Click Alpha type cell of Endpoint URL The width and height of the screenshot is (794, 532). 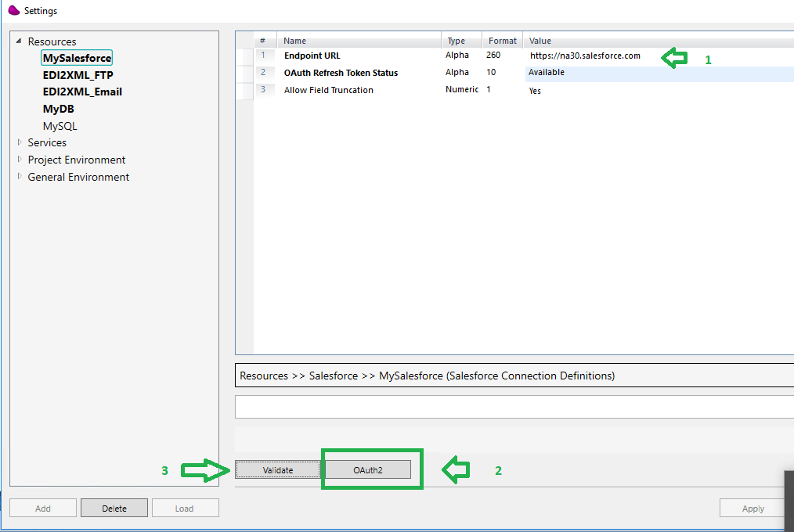tap(457, 55)
